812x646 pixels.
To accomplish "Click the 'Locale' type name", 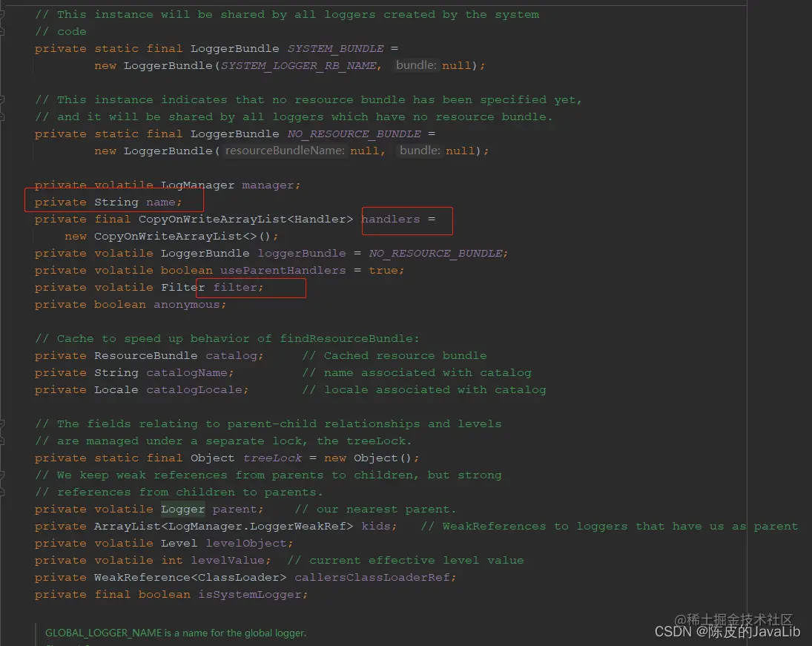I will (116, 390).
